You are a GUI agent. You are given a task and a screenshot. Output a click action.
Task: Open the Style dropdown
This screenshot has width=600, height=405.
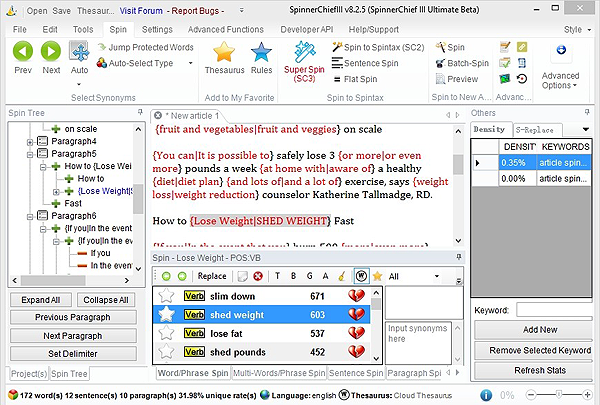coord(577,29)
